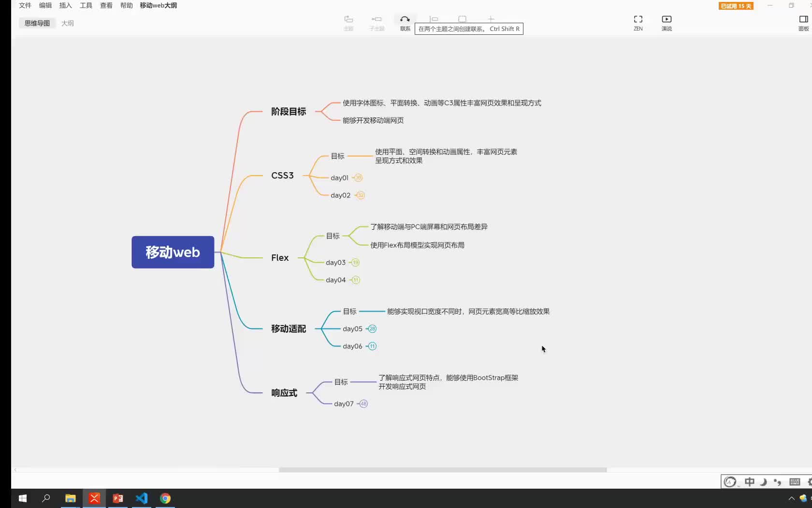812x508 pixels.
Task: Click the Summary bracket toolbar icon
Action: coord(434,19)
